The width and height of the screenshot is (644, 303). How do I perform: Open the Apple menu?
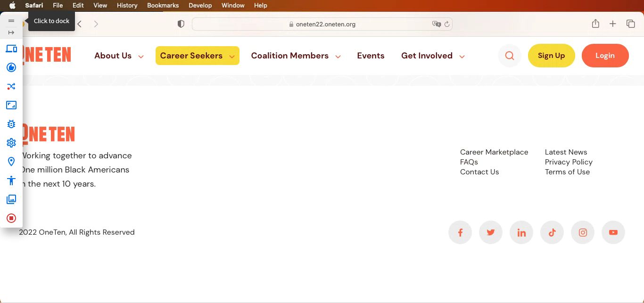[13, 6]
